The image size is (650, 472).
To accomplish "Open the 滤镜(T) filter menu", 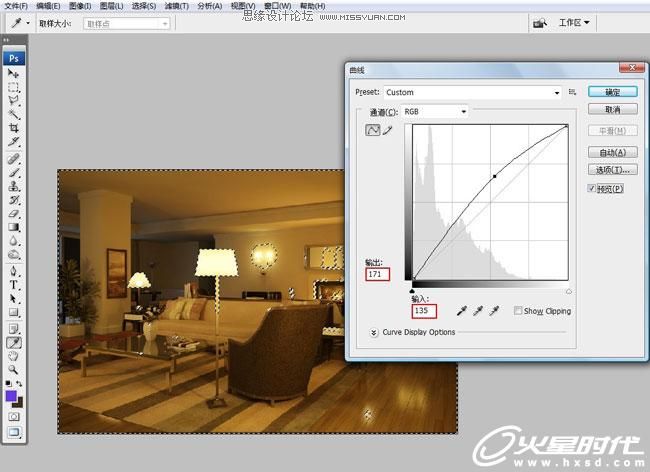I will click(176, 5).
